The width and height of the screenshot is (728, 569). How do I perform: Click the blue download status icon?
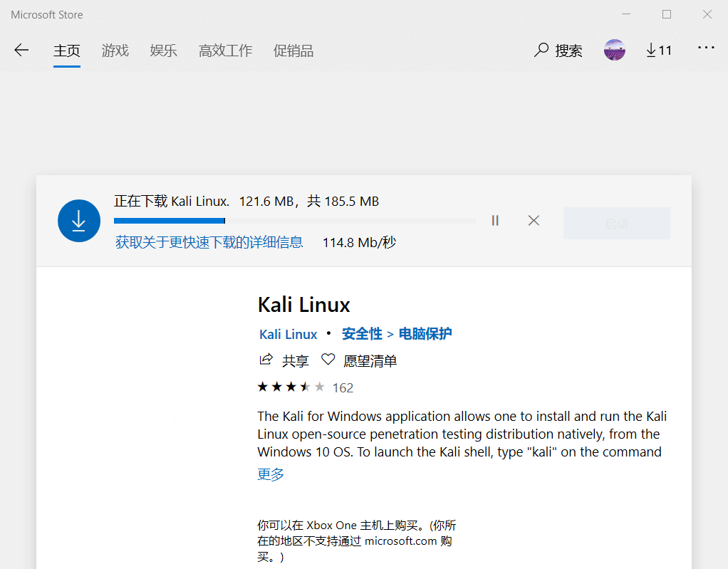[79, 221]
